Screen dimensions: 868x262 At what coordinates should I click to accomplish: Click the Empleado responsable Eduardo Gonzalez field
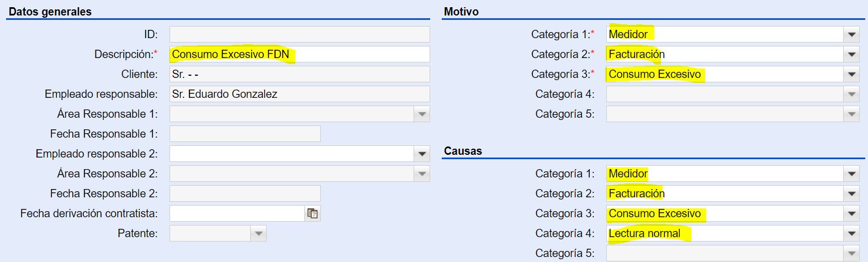pyautogui.click(x=299, y=94)
